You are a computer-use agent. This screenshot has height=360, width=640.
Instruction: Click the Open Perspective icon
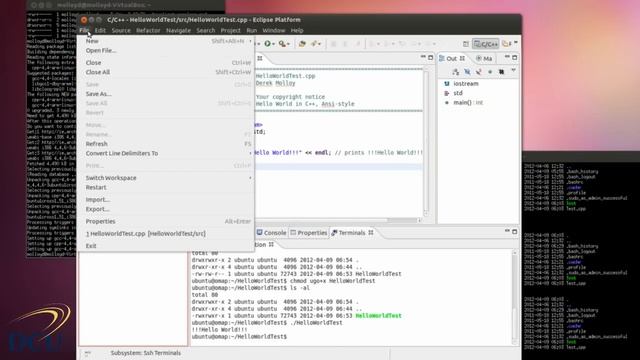pyautogui.click(x=466, y=44)
